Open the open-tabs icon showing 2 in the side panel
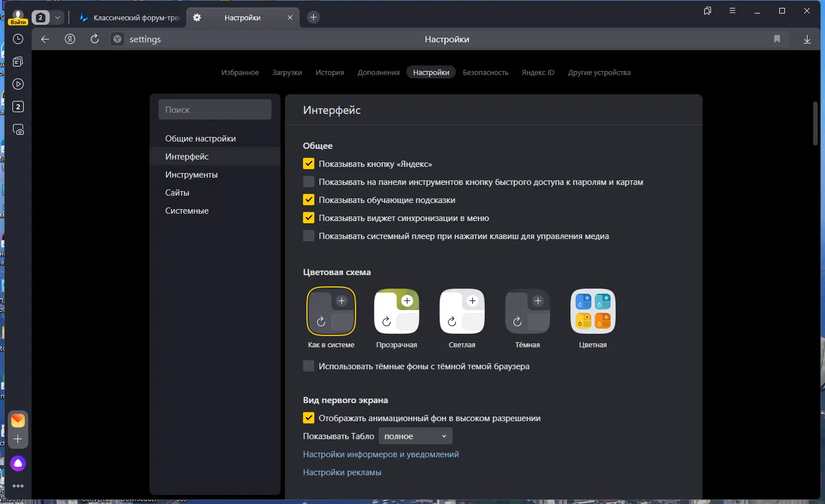The width and height of the screenshot is (825, 504). (18, 107)
